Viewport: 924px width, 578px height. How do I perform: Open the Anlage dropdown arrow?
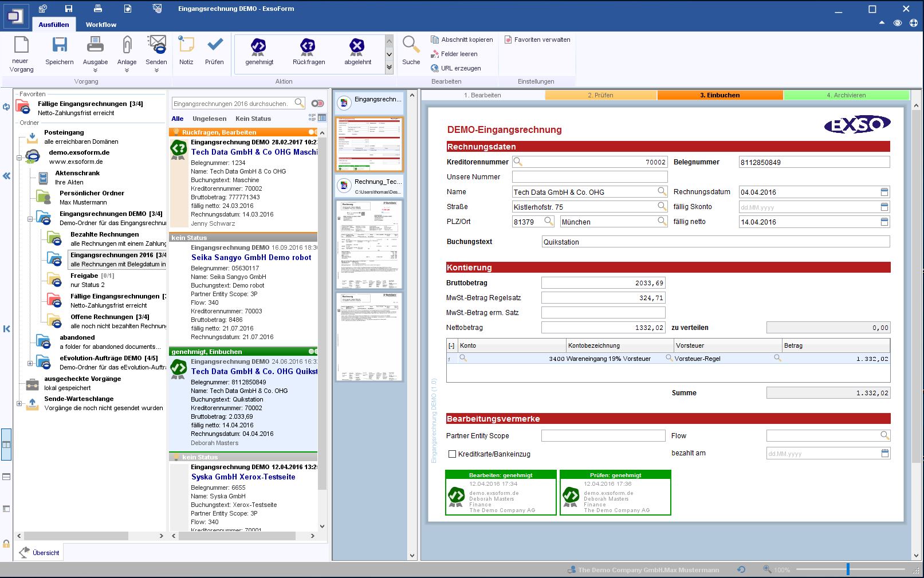coord(127,70)
